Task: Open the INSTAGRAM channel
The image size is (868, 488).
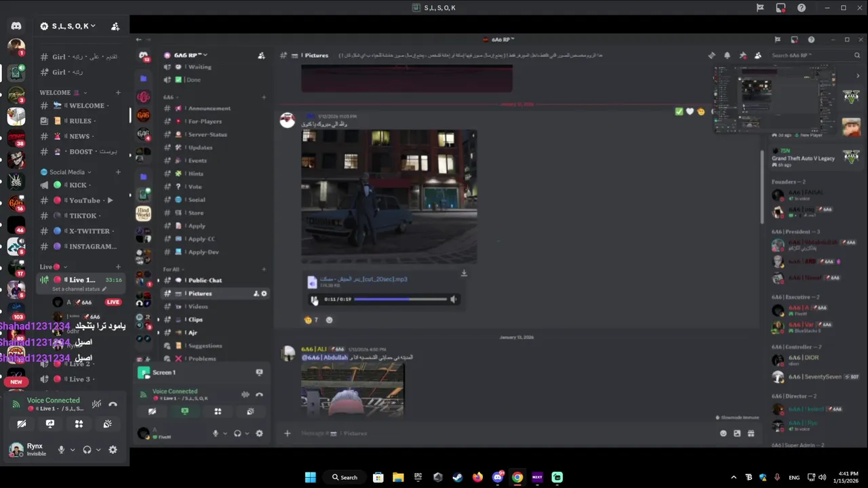Action: point(81,247)
